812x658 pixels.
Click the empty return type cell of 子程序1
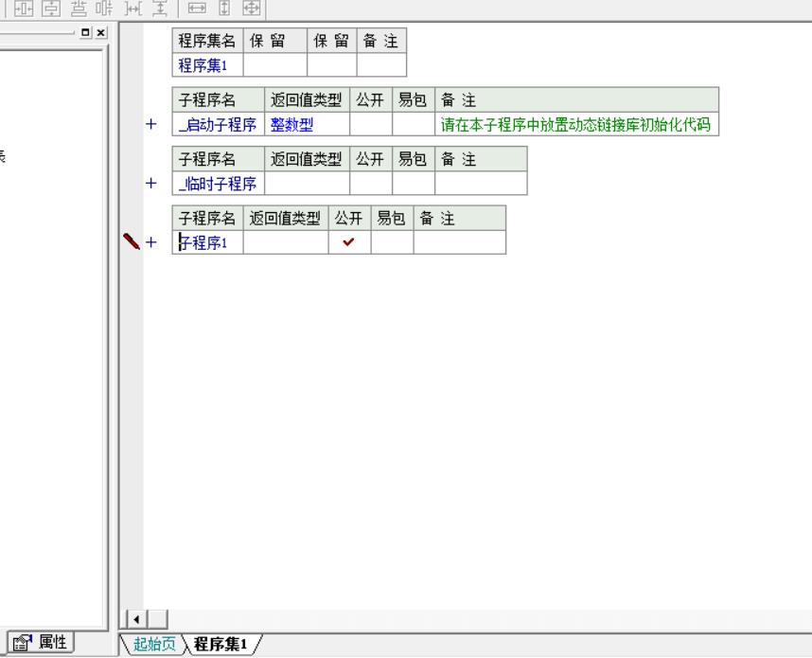[x=286, y=242]
